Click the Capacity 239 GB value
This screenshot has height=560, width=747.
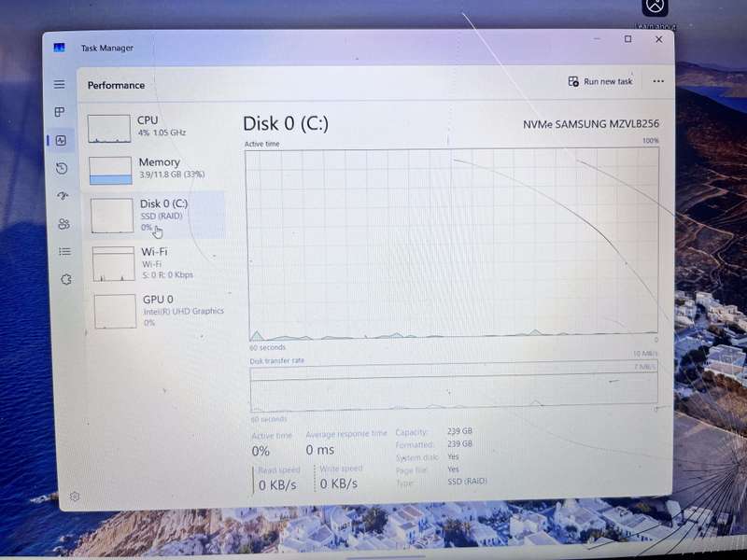coord(459,431)
